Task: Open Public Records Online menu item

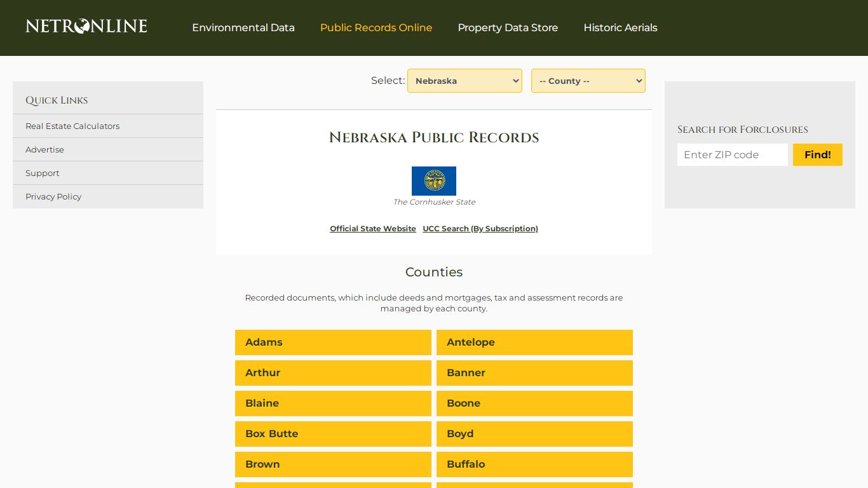Action: click(376, 27)
